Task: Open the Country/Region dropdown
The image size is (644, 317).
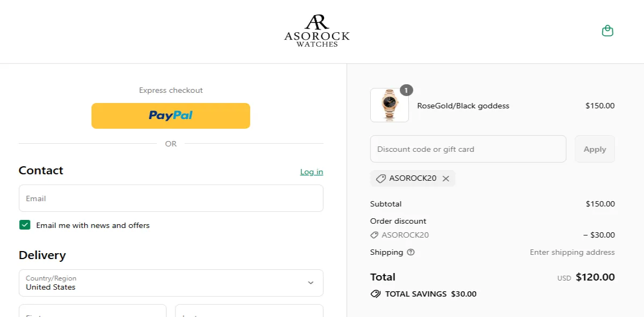Action: [x=171, y=283]
